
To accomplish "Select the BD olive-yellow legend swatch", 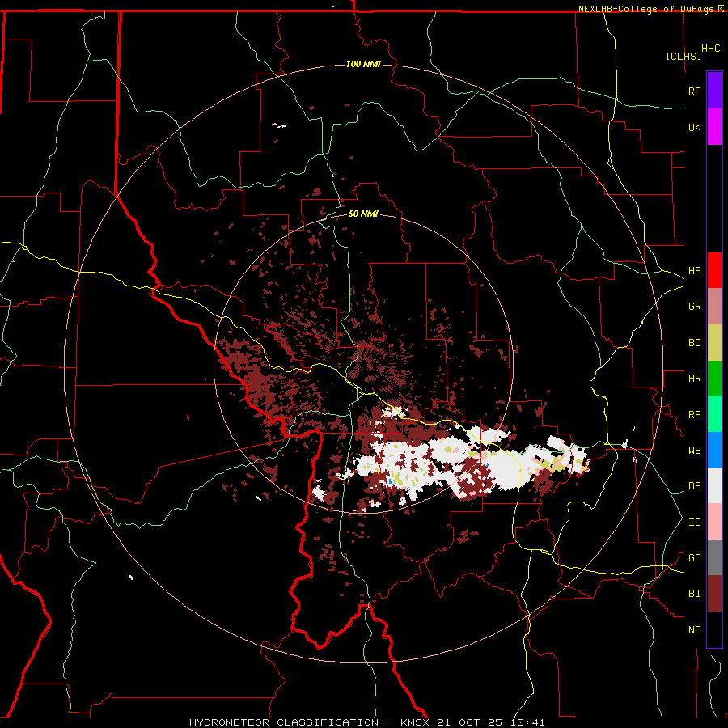I will [714, 343].
